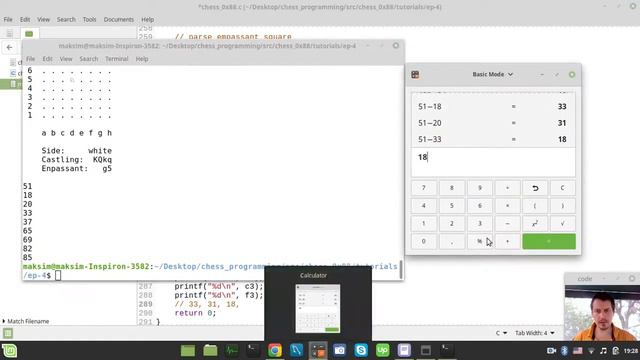Click the divide key on the calculator

507,188
